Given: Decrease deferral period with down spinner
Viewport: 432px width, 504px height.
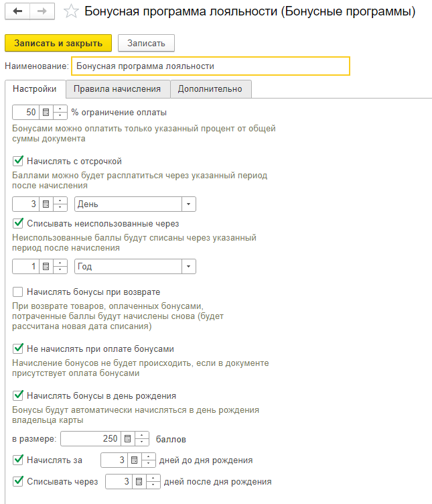Looking at the screenshot, I should coord(60,208).
